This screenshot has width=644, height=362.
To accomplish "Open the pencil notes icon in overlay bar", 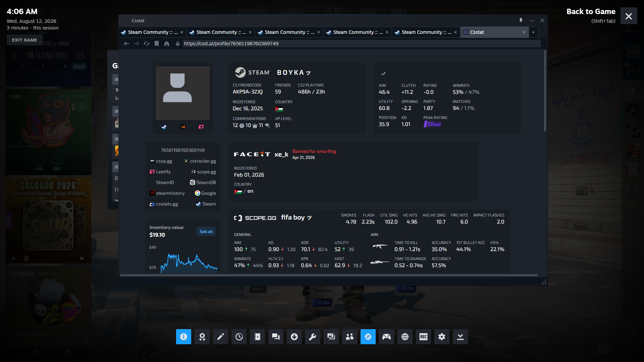I will point(220,337).
